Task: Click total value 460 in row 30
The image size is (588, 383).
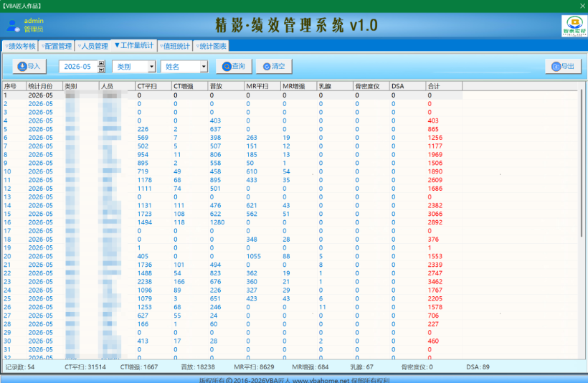Action: tap(433, 341)
